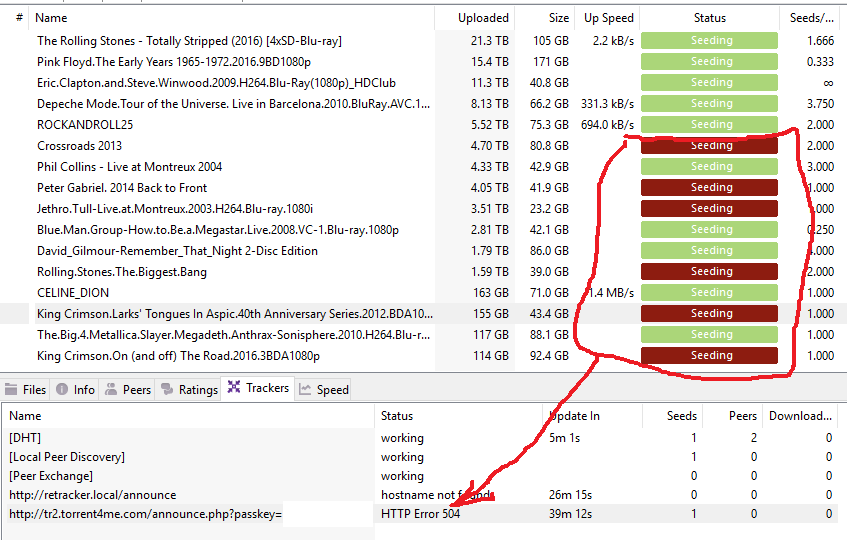Select Blue Man Group Megastar torrent
847x540 pixels.
pyautogui.click(x=218, y=230)
